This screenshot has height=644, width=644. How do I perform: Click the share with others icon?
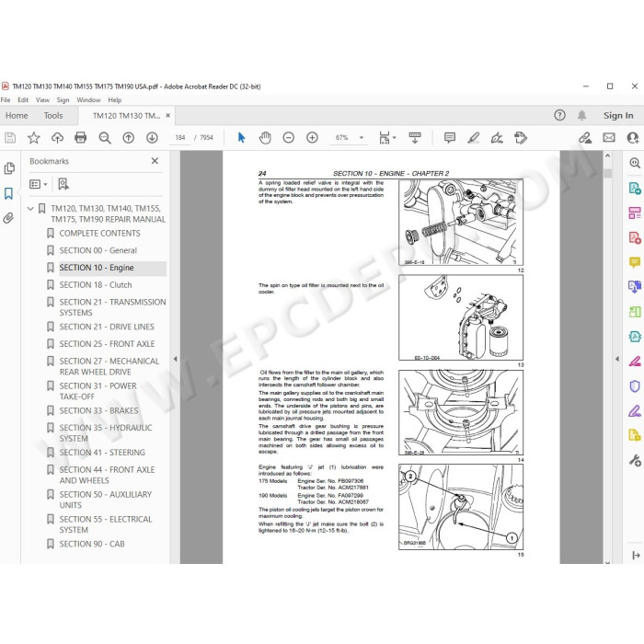coord(633,138)
